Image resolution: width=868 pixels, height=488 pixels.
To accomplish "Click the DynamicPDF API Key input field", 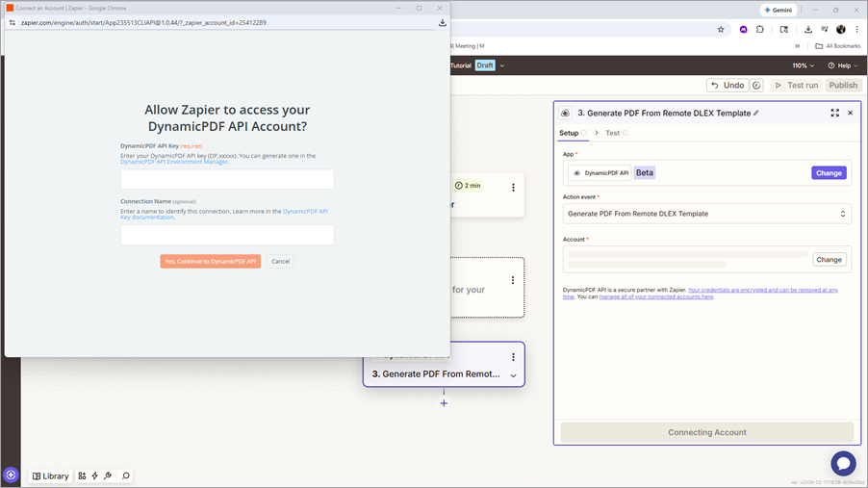I will coord(227,180).
